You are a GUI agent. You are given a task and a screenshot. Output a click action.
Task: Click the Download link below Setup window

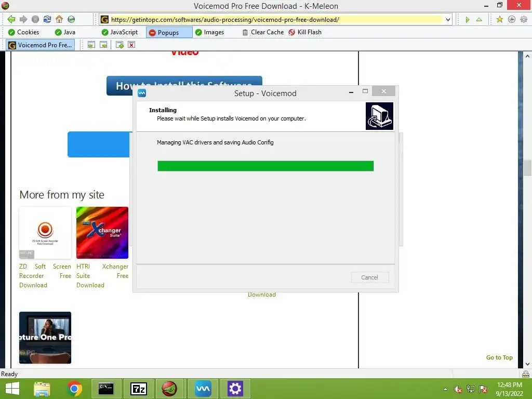pos(262,295)
